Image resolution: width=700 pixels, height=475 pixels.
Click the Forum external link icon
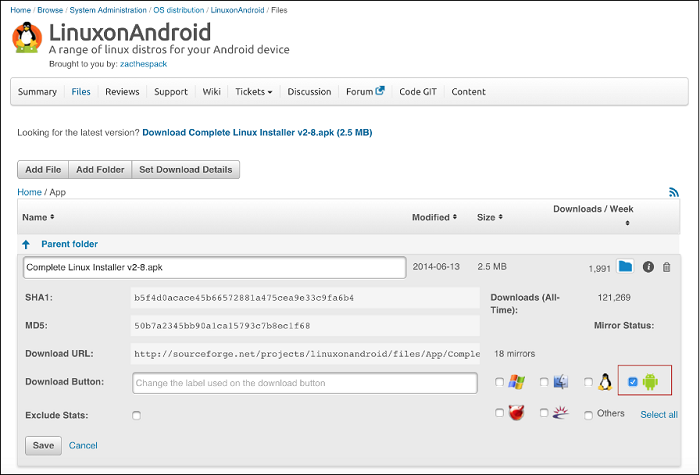click(380, 92)
